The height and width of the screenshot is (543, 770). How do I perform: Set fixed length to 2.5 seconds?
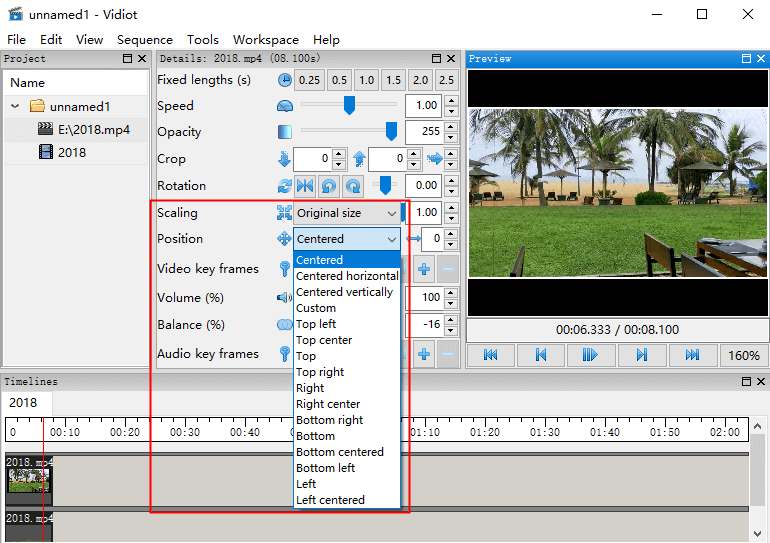[x=446, y=80]
